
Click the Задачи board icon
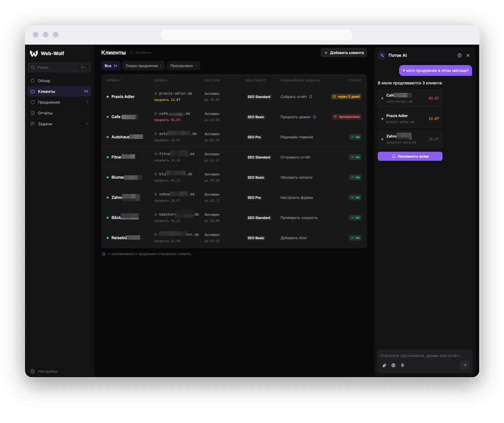pos(32,123)
